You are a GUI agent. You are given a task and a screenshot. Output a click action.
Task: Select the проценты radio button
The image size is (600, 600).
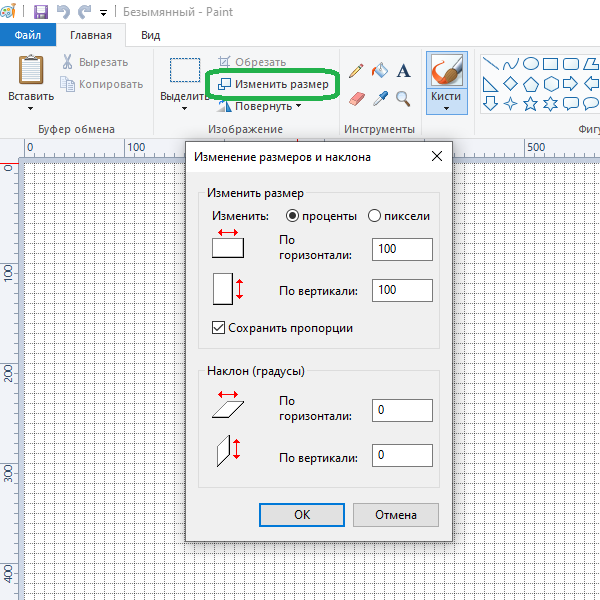coord(292,216)
